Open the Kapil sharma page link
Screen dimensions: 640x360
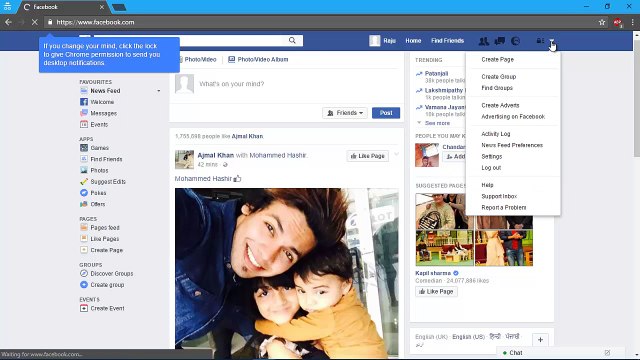coord(433,273)
